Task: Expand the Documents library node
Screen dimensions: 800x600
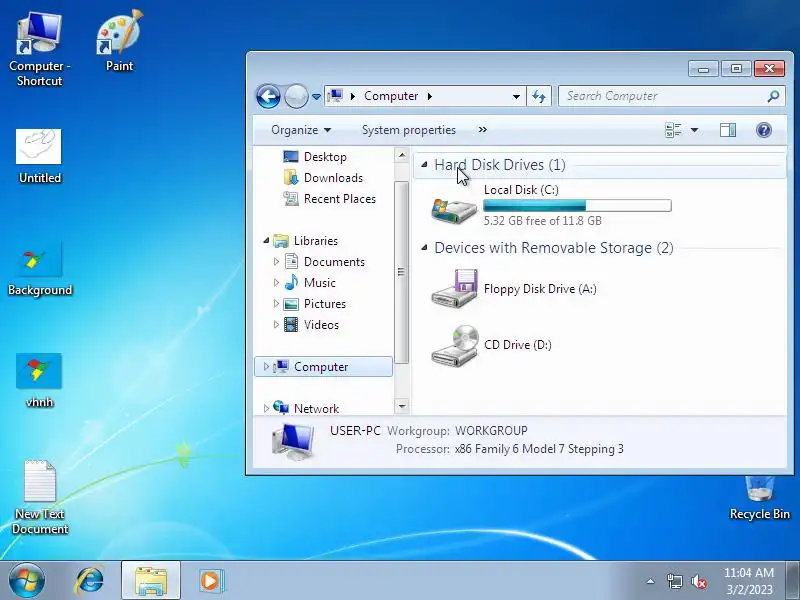Action: click(x=276, y=262)
